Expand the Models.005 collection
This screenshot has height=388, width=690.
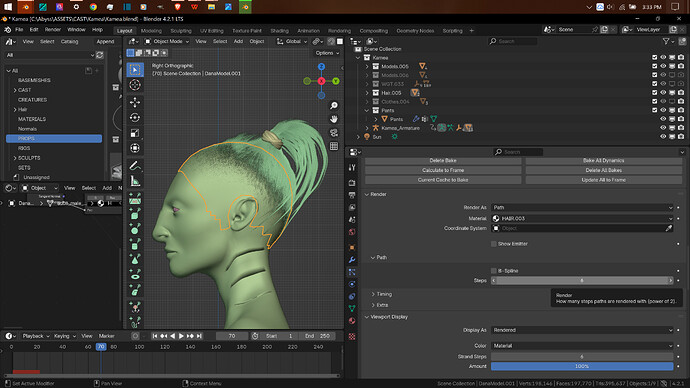tap(367, 66)
